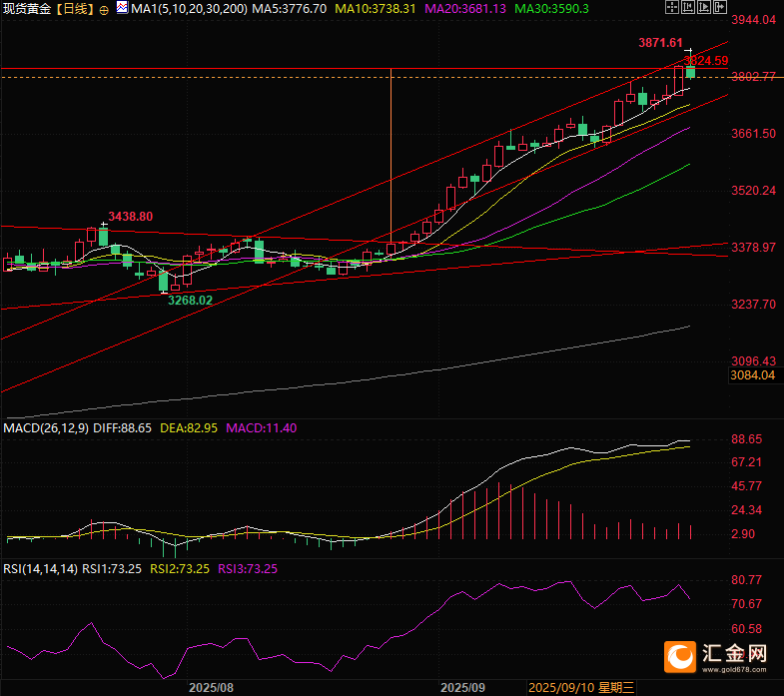Click the 3438.80 peak price label
The width and height of the screenshot is (784, 696).
131,217
